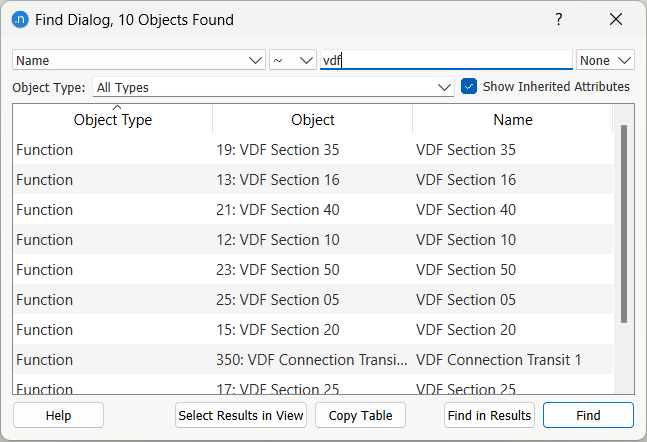This screenshot has height=442, width=647.
Task: Click the vertical scrollbar in results table
Action: 624,224
